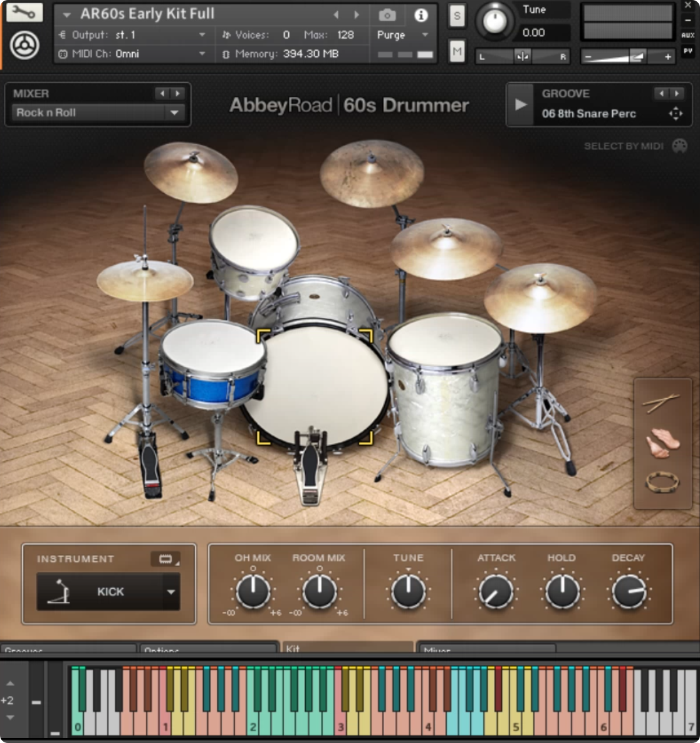Play the groove preview
The width and height of the screenshot is (700, 743).
[521, 105]
